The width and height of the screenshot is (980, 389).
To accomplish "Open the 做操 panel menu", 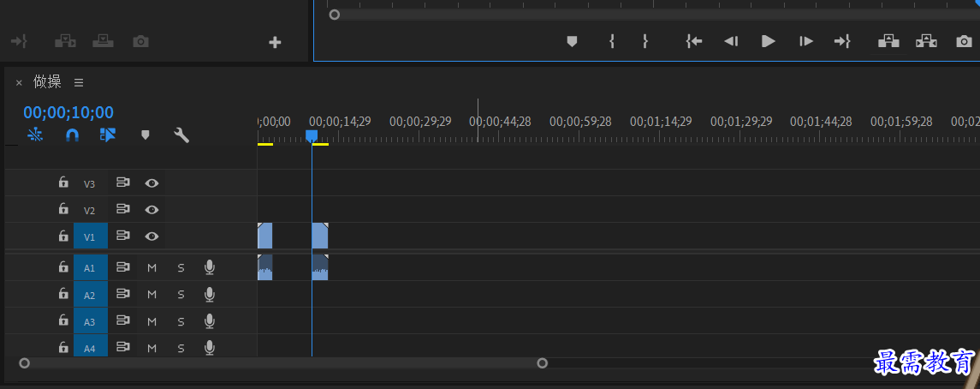I will 79,82.
